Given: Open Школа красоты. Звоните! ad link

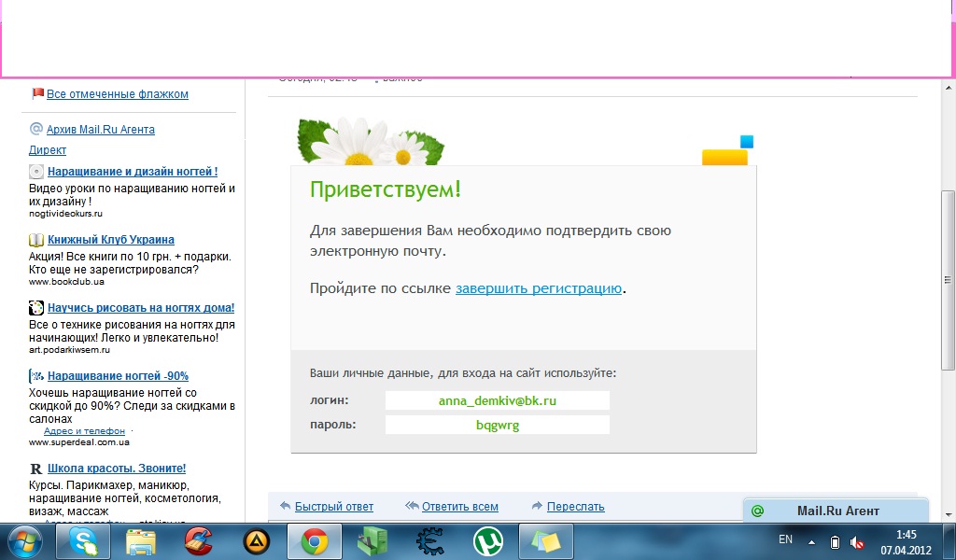Looking at the screenshot, I should pos(117,469).
